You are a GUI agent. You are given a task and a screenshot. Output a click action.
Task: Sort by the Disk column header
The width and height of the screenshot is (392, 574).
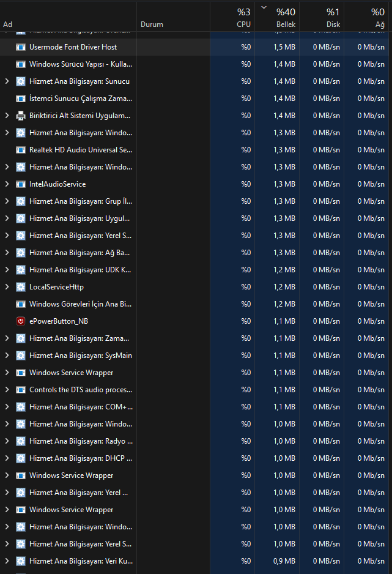[x=322, y=17]
